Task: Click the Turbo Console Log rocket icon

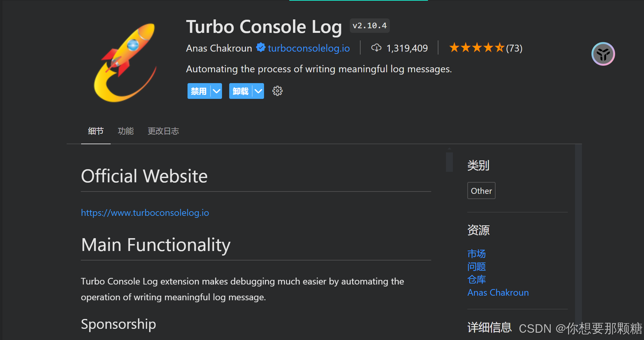Action: pos(125,62)
